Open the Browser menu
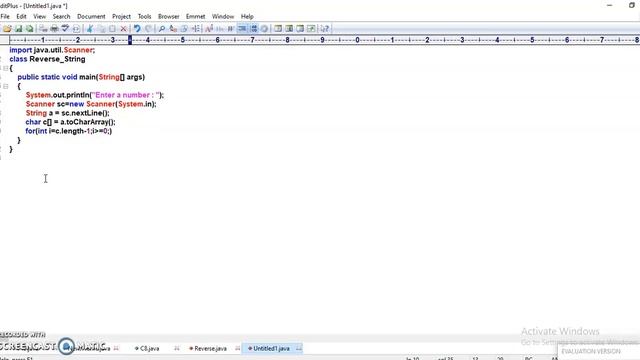 pyautogui.click(x=169, y=16)
